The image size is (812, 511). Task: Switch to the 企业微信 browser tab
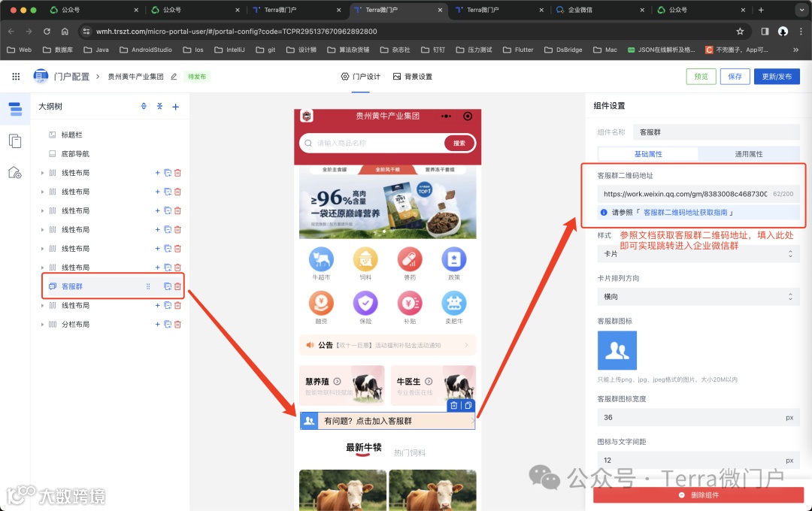coord(600,10)
